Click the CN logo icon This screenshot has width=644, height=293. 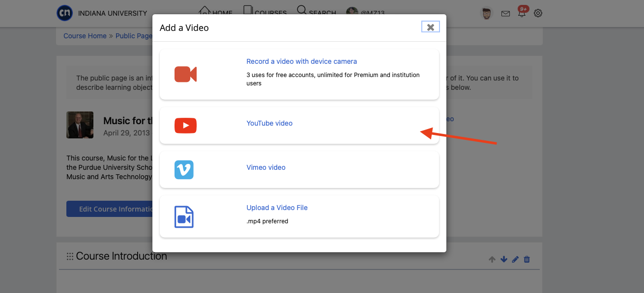65,13
